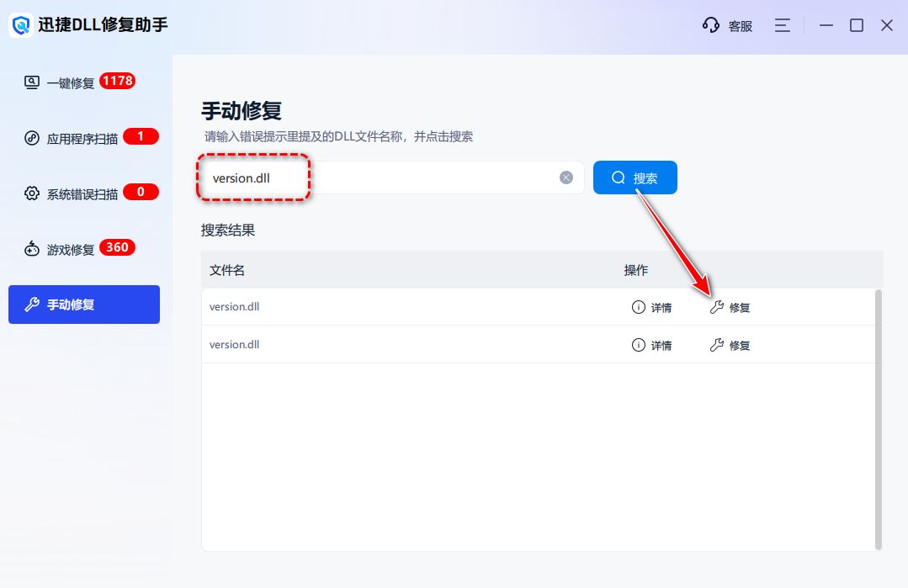908x588 pixels.
Task: Click the 操作 column header
Action: pos(636,270)
